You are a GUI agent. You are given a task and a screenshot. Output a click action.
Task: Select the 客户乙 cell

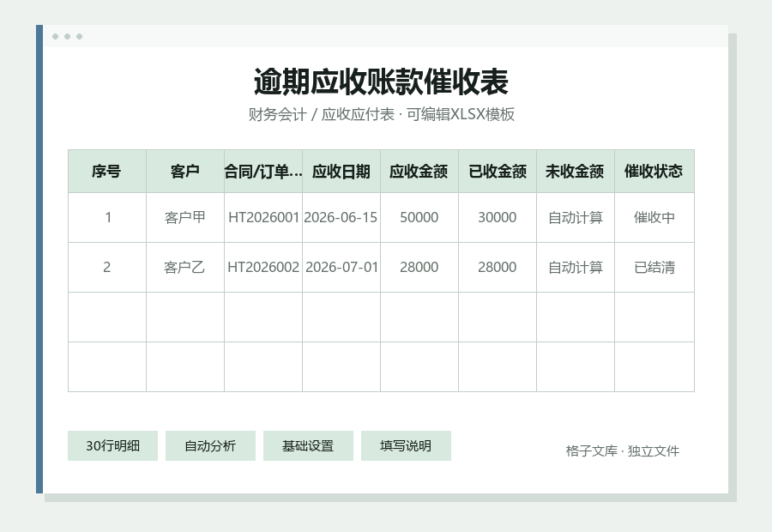pos(185,267)
